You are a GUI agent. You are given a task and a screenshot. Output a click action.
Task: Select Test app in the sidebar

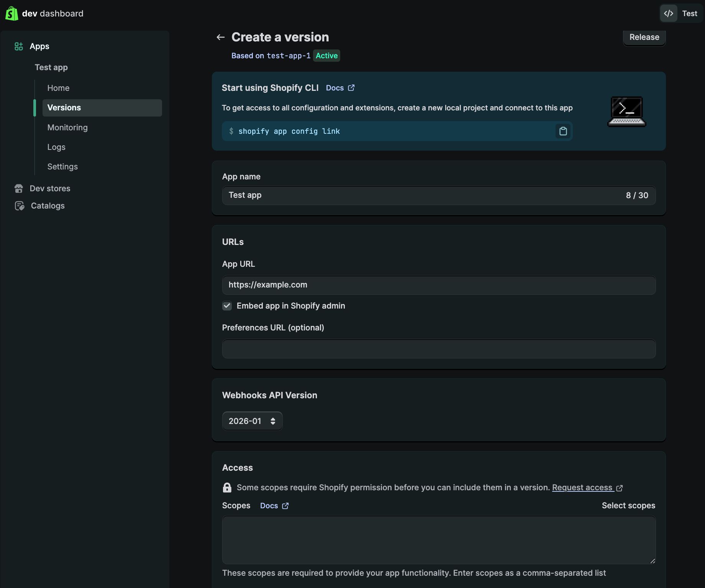[x=51, y=67]
